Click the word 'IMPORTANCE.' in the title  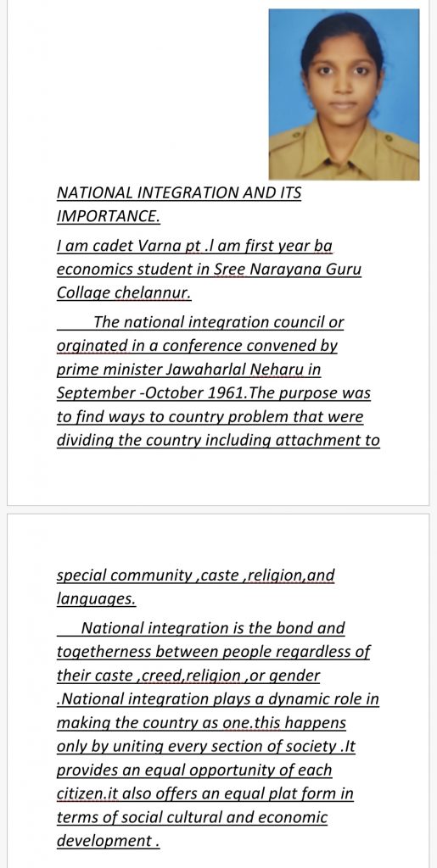point(109,216)
